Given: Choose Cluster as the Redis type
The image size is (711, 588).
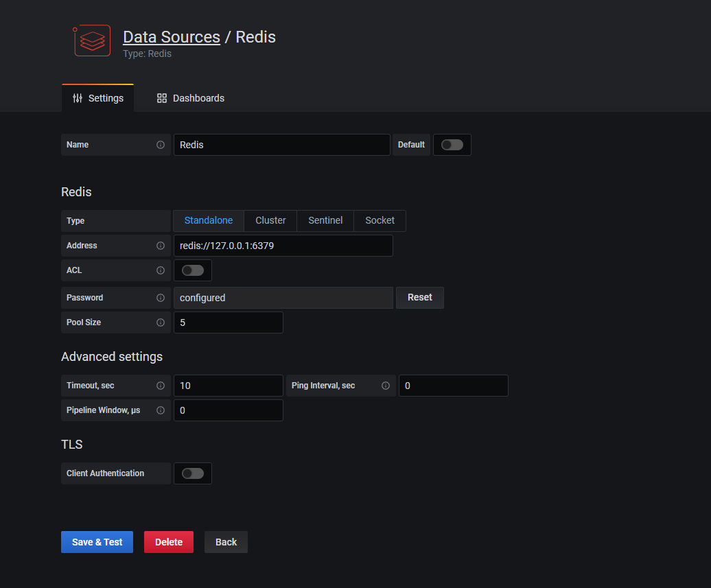Looking at the screenshot, I should [270, 221].
